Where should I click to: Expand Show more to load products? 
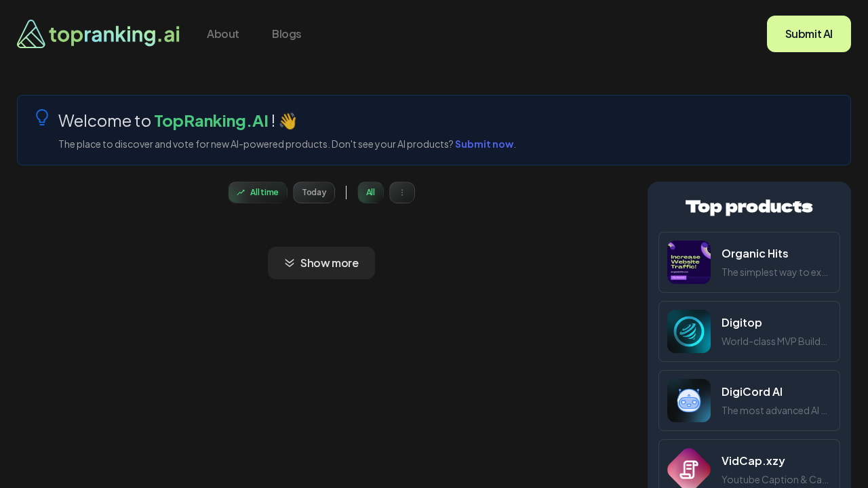pos(321,263)
